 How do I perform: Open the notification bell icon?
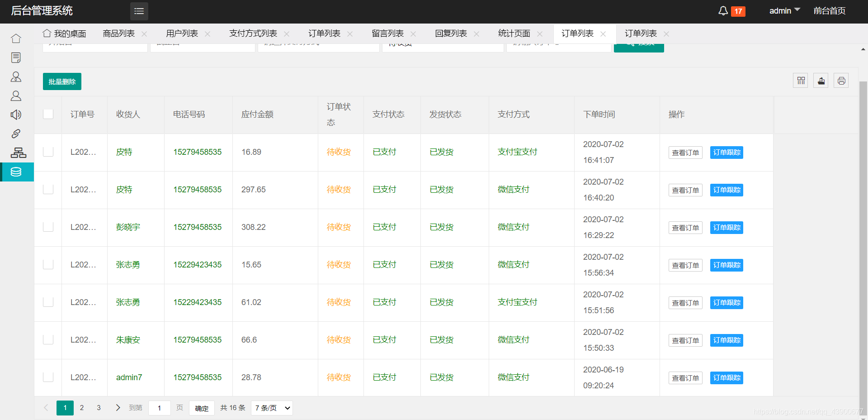coord(723,11)
